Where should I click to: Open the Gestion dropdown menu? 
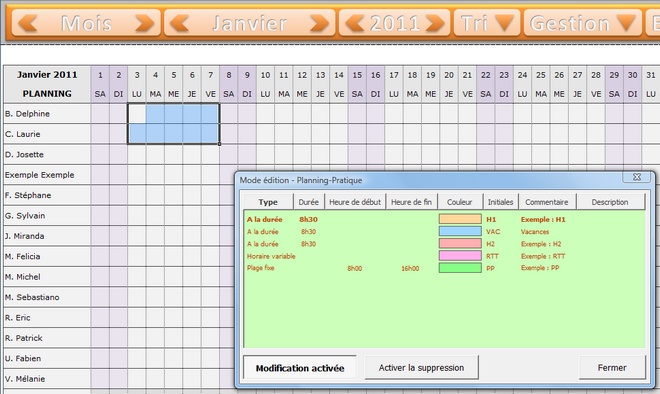click(x=583, y=23)
